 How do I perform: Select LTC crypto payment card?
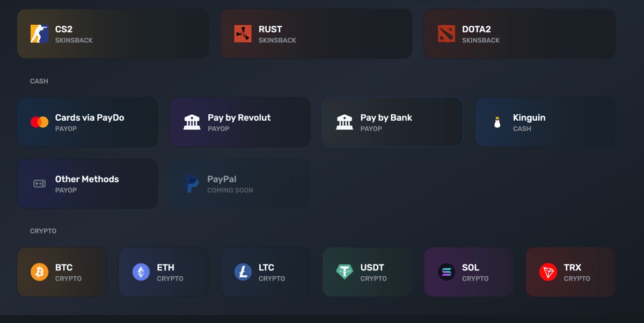click(266, 272)
